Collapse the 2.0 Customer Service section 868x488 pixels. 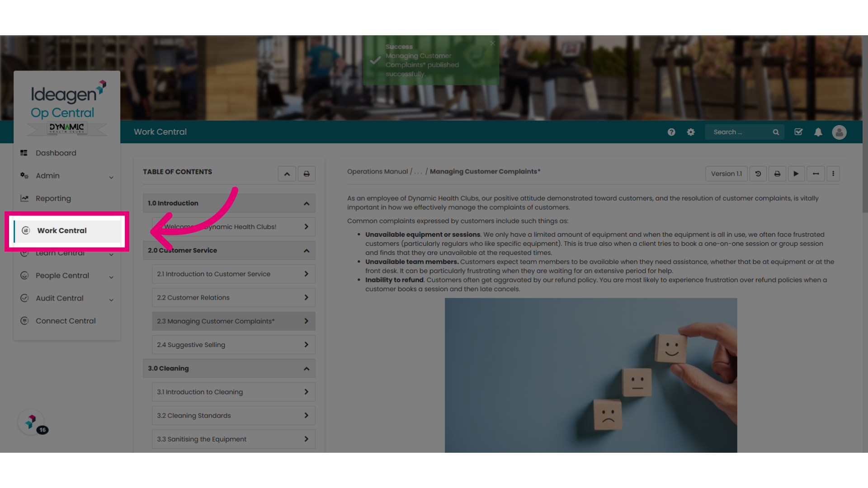229,250
